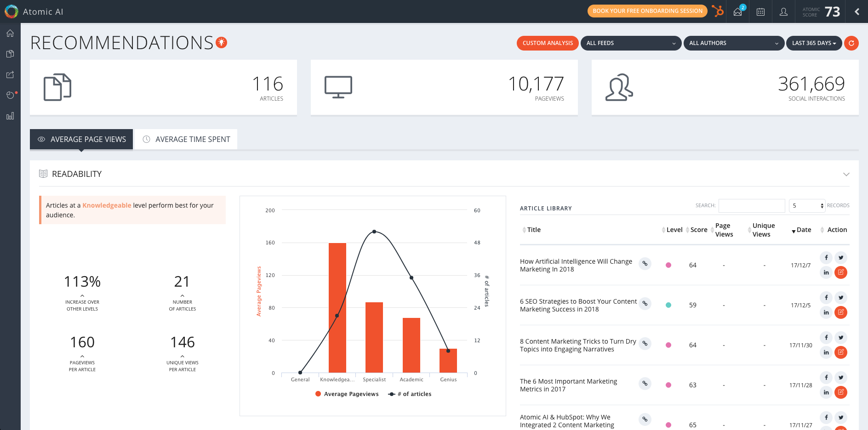This screenshot has height=430, width=868.
Task: Select the Average Page Views tab
Action: point(81,139)
